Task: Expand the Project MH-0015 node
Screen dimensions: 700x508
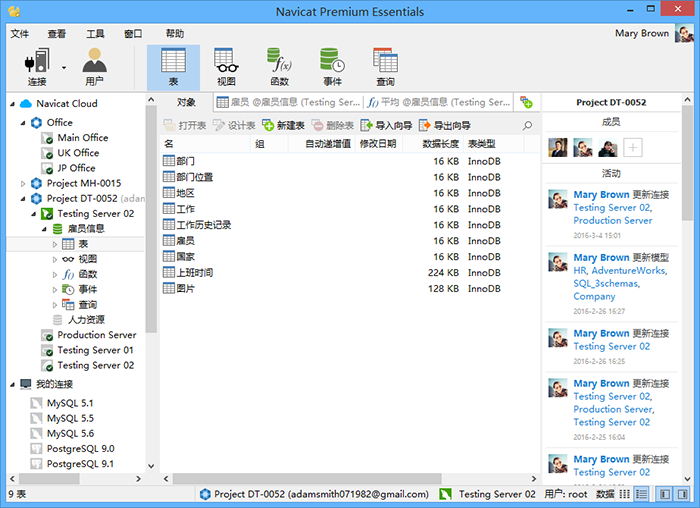Action: [x=23, y=183]
